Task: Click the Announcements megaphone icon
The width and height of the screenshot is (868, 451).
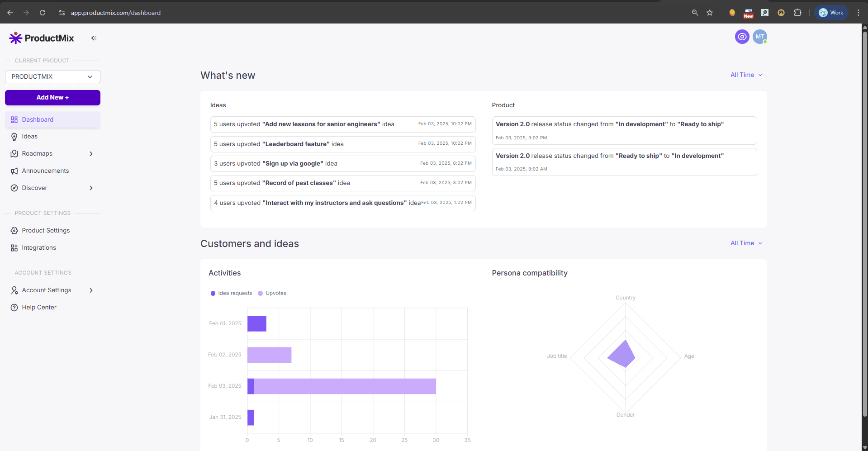Action: point(14,171)
